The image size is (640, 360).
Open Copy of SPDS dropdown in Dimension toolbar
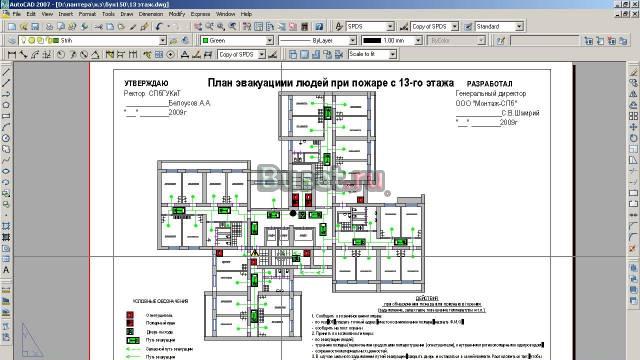(x=262, y=54)
